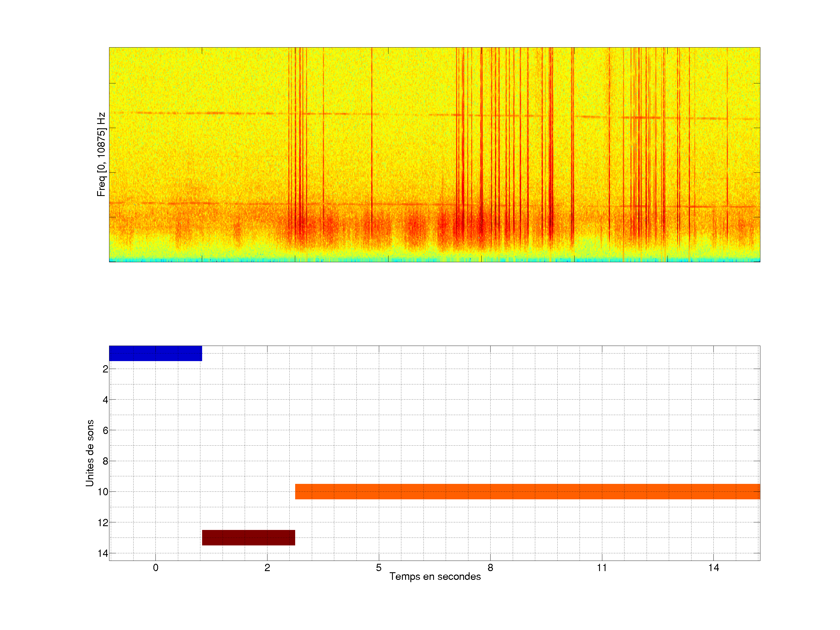Select the dark red bar at unit 13

[249, 537]
